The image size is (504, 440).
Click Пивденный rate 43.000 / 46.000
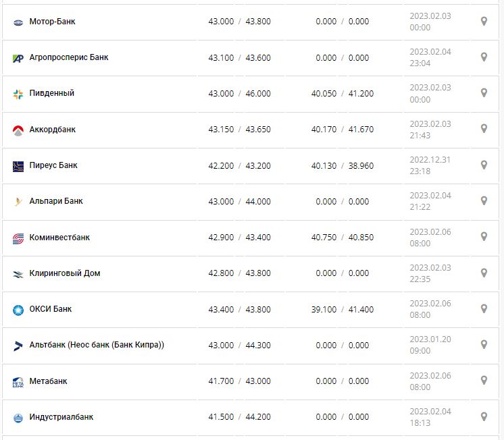click(239, 94)
